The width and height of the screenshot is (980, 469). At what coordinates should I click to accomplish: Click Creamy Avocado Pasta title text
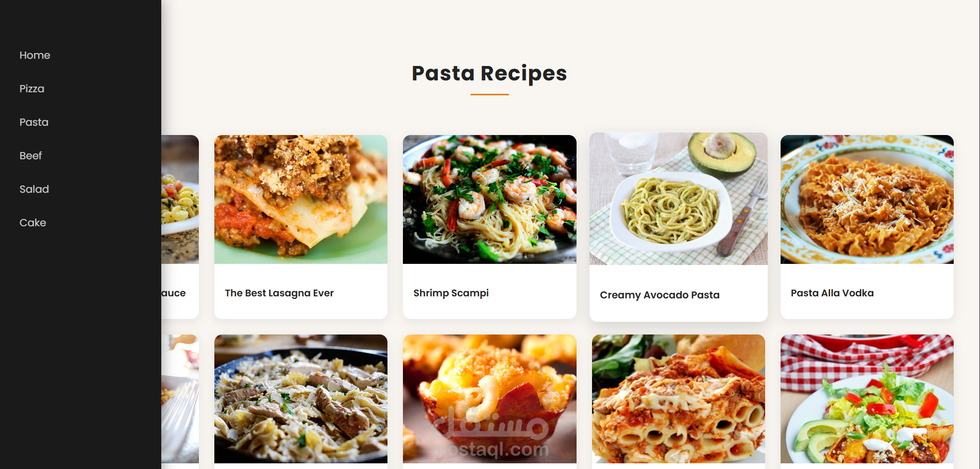pos(660,295)
